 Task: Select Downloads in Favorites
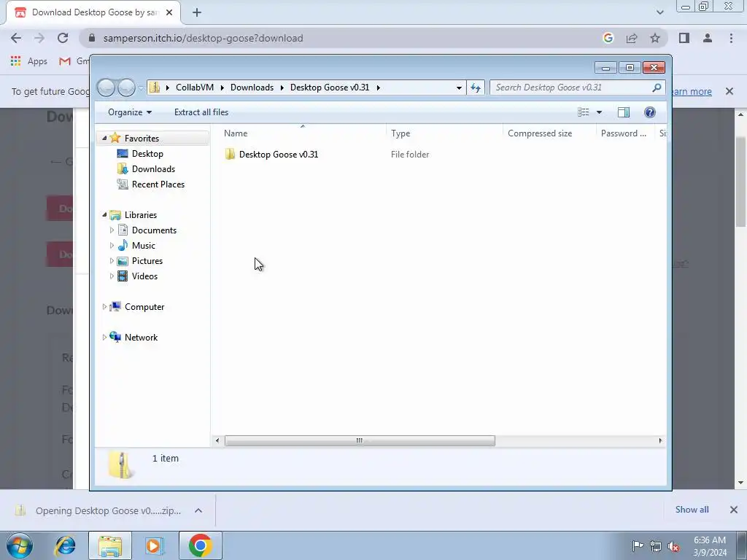point(153,169)
